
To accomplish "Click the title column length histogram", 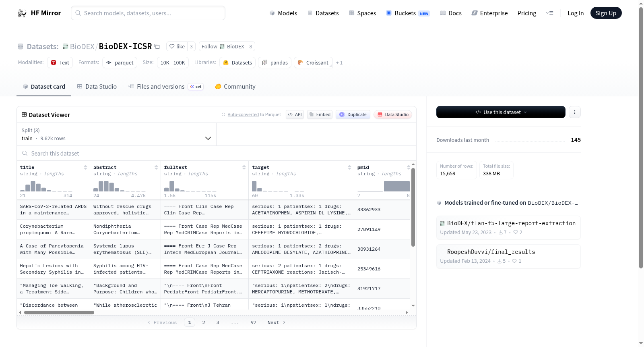I will pos(46,186).
